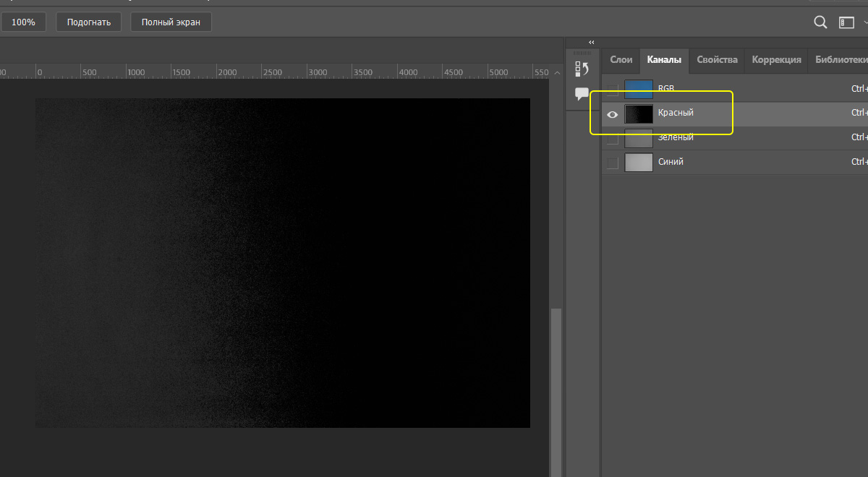Enable visibility for the Синий channel
Screen dimensions: 868x477
coord(613,163)
